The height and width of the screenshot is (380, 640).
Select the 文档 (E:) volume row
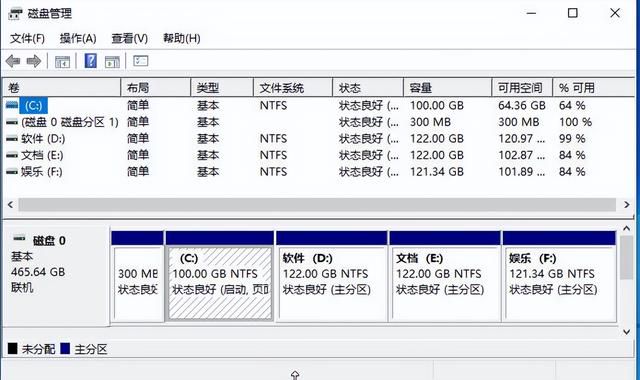tap(319, 155)
